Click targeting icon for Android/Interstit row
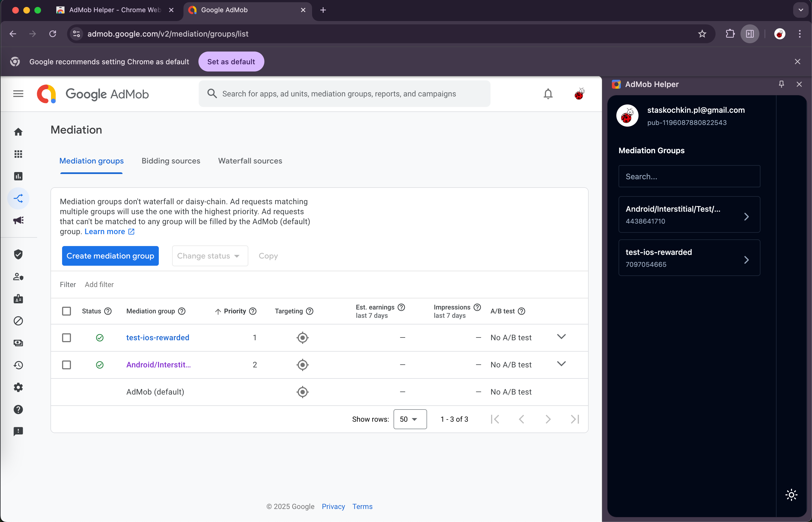The height and width of the screenshot is (522, 812). point(302,365)
